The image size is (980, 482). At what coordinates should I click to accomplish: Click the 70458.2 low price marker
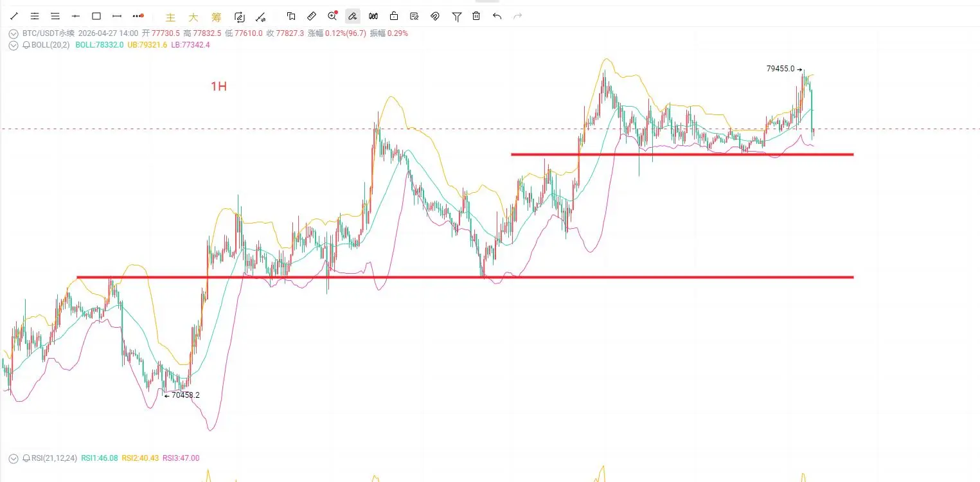[x=186, y=395]
